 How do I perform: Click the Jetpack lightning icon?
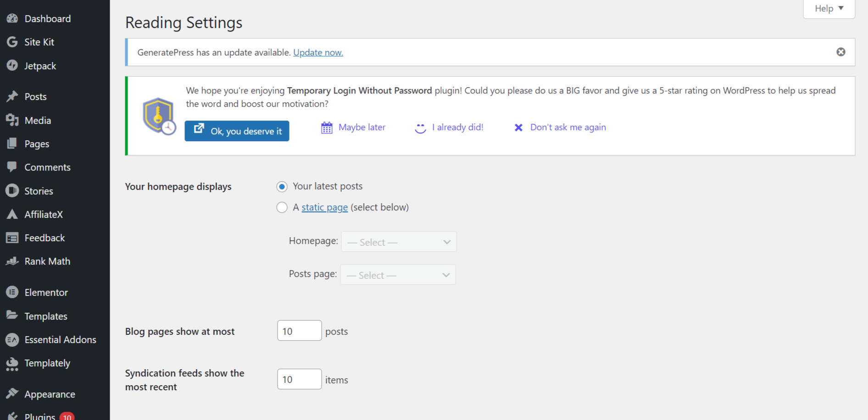coord(12,66)
